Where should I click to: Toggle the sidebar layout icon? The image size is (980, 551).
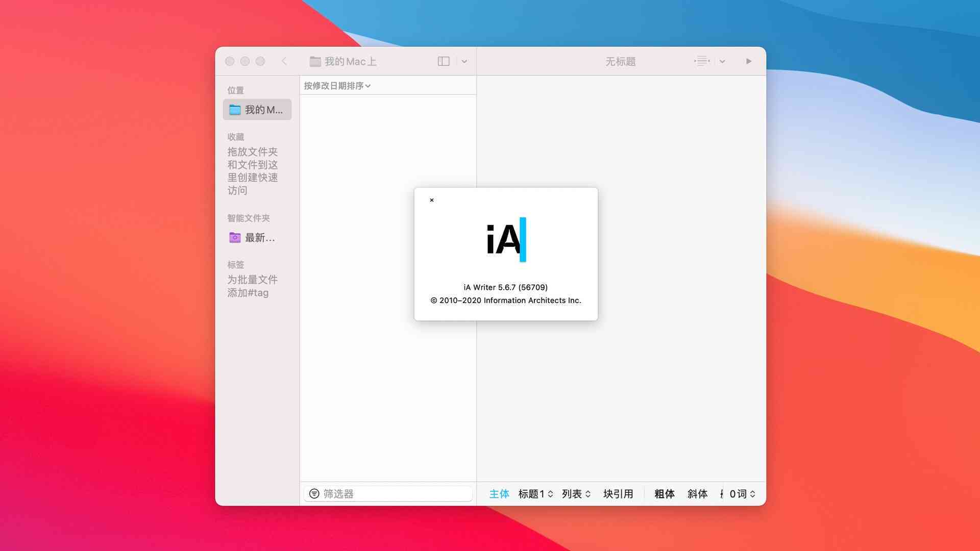(444, 61)
